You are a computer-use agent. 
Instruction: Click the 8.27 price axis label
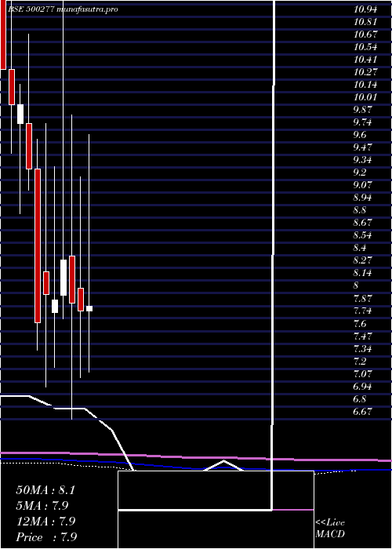(x=362, y=260)
